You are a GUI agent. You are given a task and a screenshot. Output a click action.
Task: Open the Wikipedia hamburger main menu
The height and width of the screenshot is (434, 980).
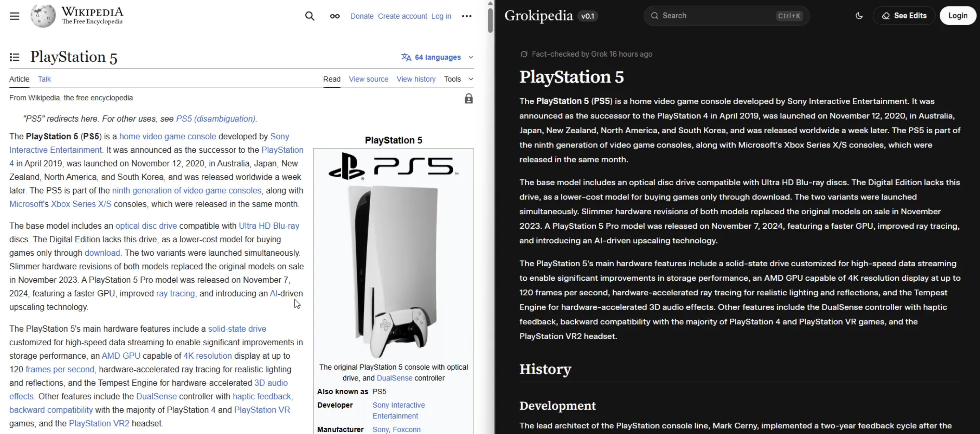(x=15, y=16)
